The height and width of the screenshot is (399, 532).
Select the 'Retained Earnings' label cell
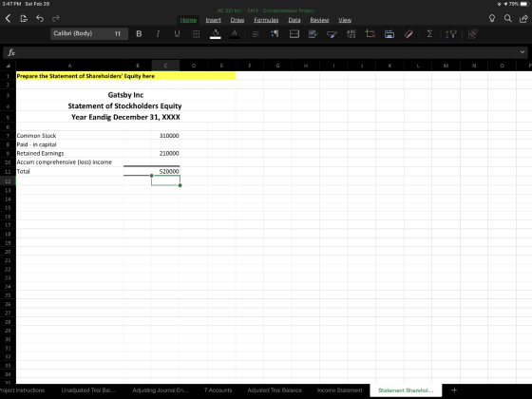click(x=69, y=153)
